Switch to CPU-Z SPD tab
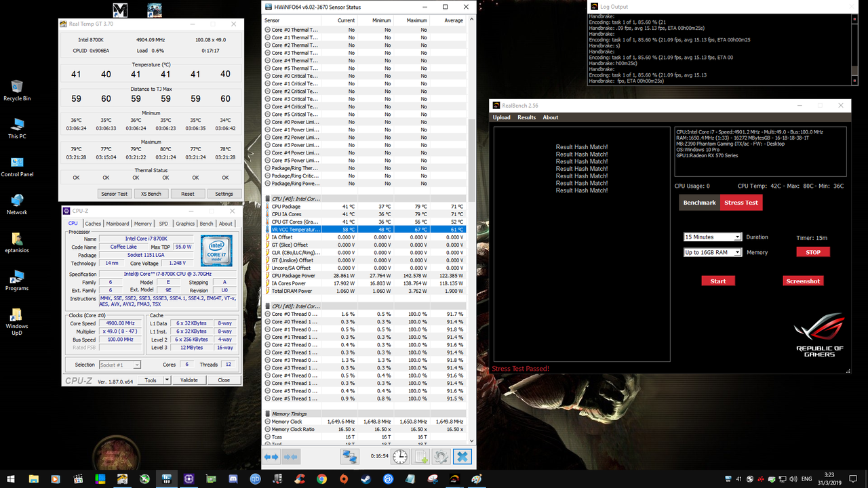Image resolution: width=868 pixels, height=488 pixels. coord(163,224)
